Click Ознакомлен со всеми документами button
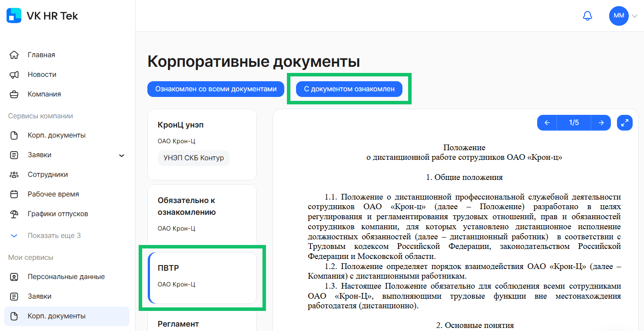The image size is (644, 331). [x=215, y=89]
